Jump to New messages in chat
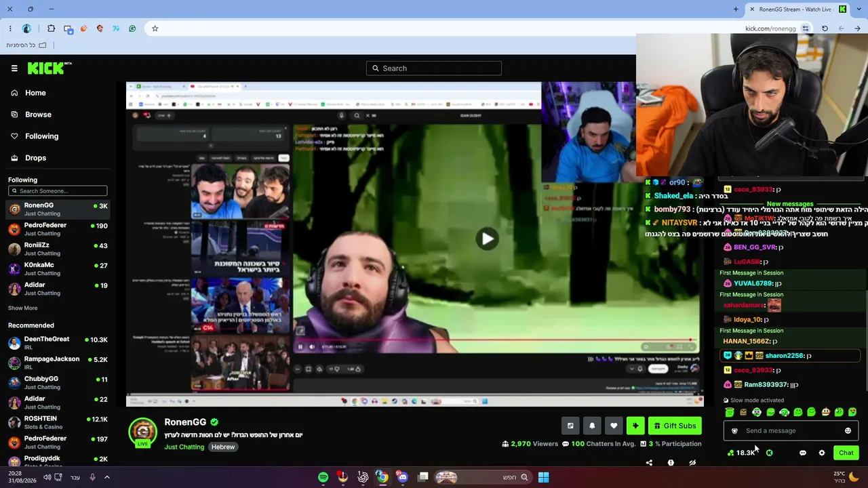 [789, 204]
